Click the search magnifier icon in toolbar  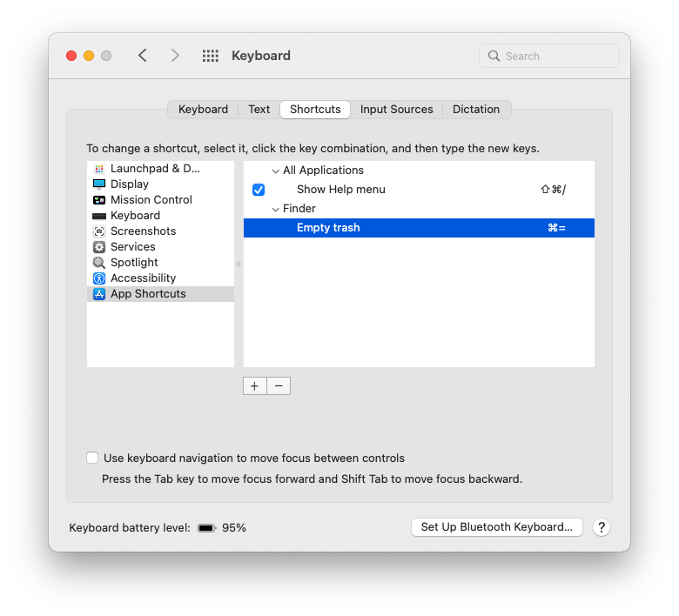(494, 56)
